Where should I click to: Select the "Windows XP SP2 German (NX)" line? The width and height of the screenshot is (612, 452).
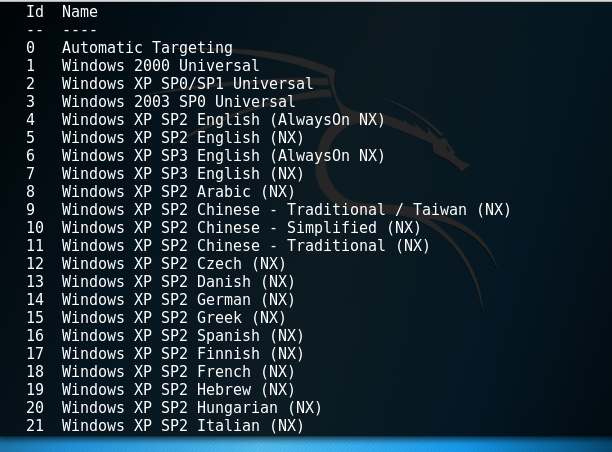coord(178,300)
